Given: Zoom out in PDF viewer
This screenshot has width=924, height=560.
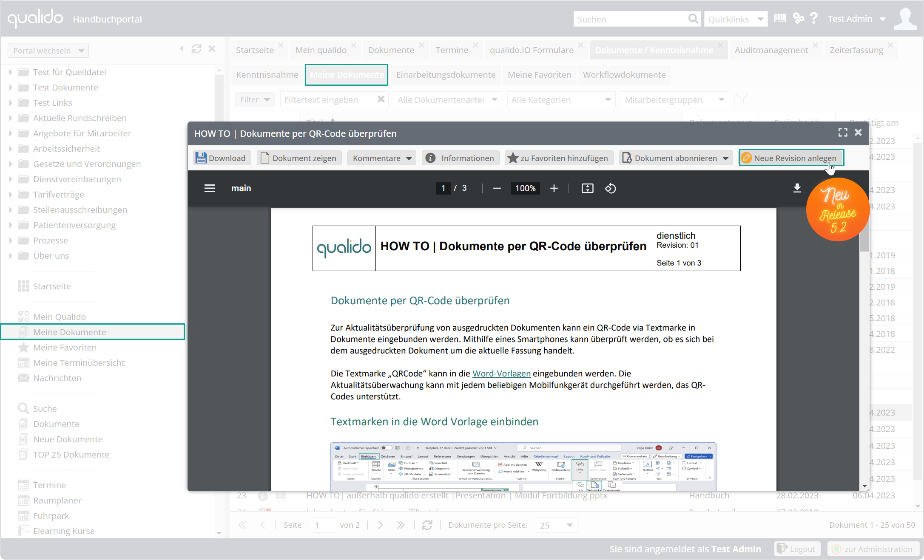Looking at the screenshot, I should (x=497, y=188).
